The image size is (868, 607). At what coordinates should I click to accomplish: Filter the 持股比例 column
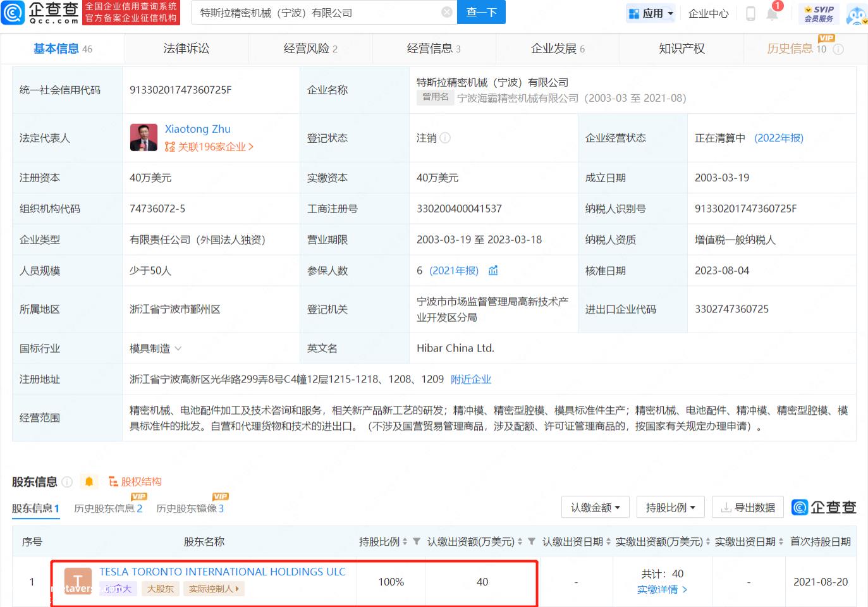pyautogui.click(x=417, y=542)
